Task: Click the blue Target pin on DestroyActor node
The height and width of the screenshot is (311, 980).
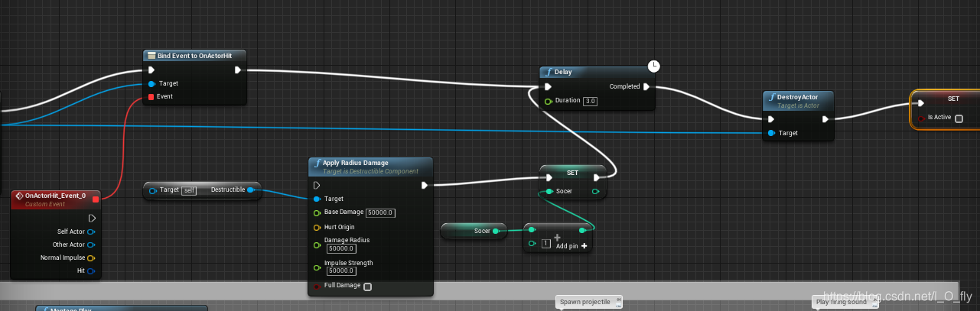Action: pyautogui.click(x=771, y=133)
